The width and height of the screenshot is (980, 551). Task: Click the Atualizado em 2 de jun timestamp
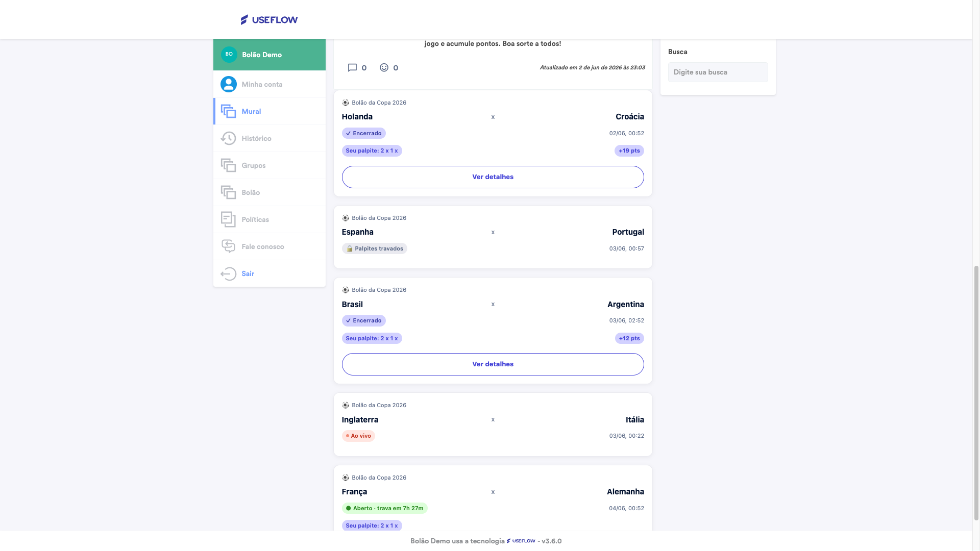[592, 67]
